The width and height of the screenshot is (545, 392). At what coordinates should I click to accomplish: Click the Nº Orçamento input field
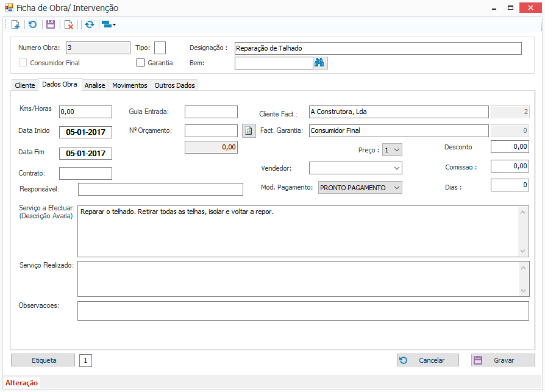coord(211,130)
